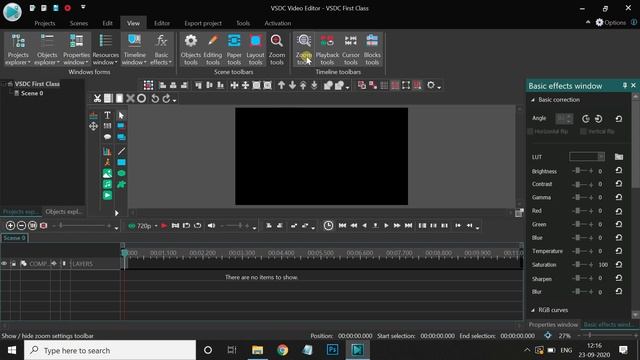Click the Undo arrow in editing toolbar
Viewport: 640px width, 360px height.
[155, 98]
